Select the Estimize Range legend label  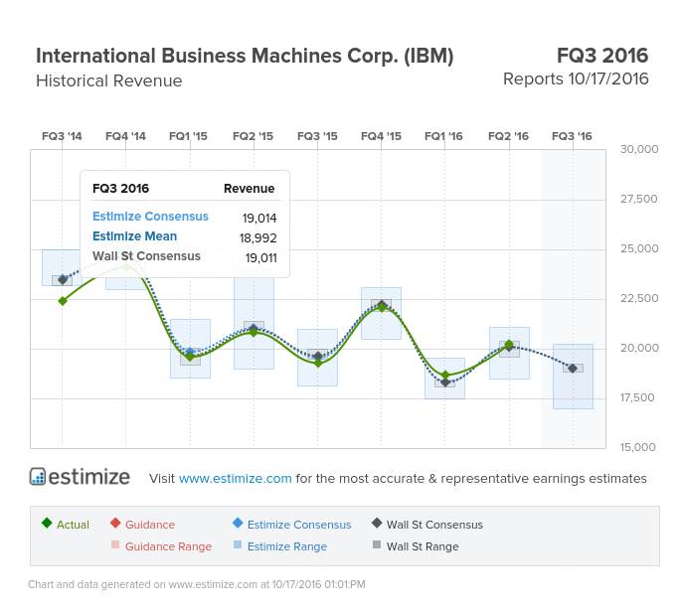pyautogui.click(x=287, y=546)
